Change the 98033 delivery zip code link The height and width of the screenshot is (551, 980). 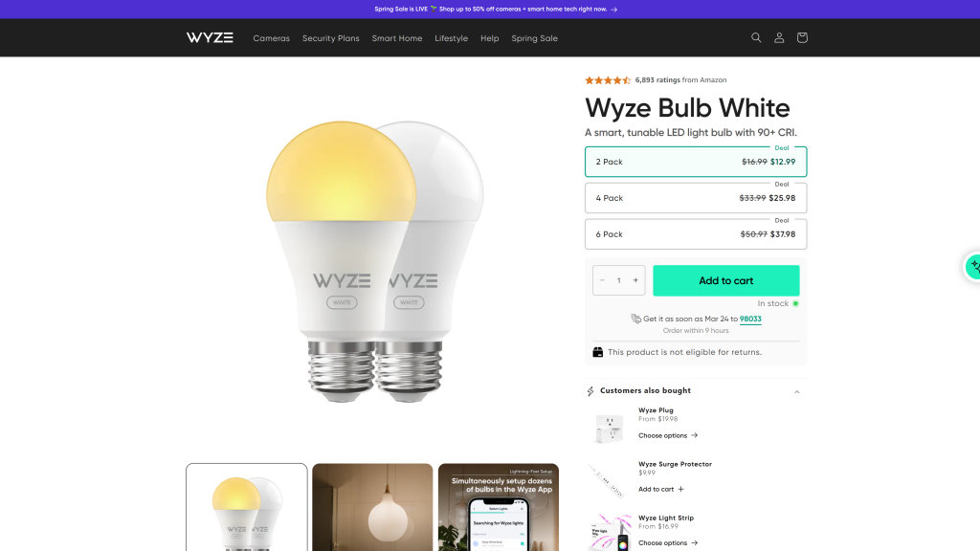click(750, 319)
